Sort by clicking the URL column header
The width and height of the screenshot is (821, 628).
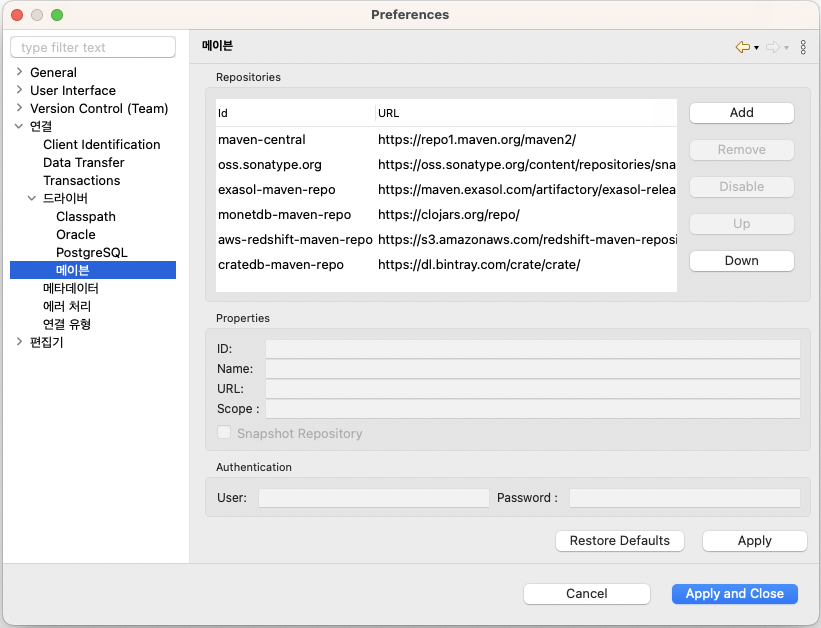389,113
